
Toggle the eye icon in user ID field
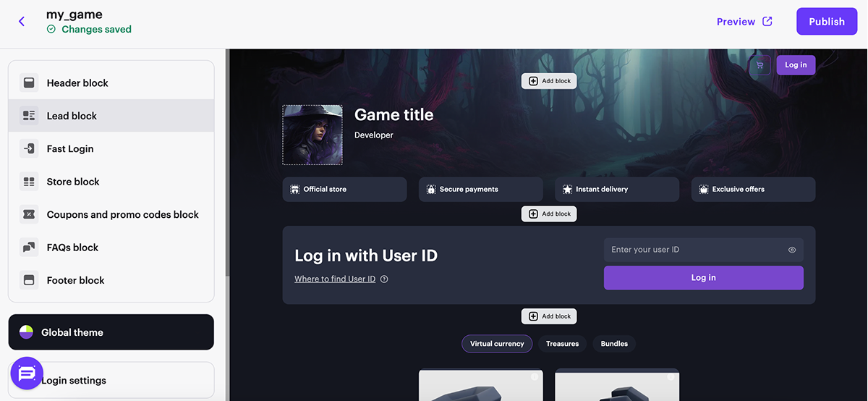click(792, 250)
